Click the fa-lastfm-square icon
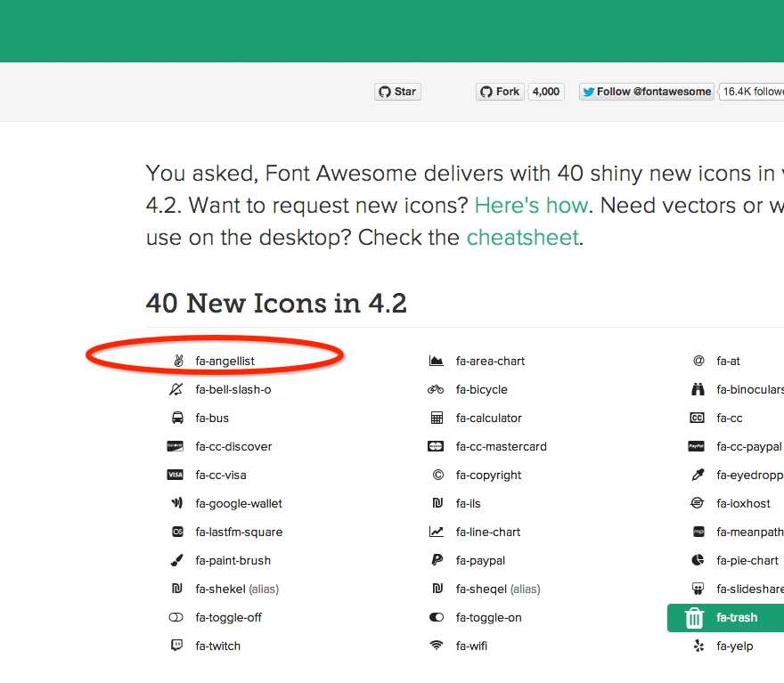 177,532
